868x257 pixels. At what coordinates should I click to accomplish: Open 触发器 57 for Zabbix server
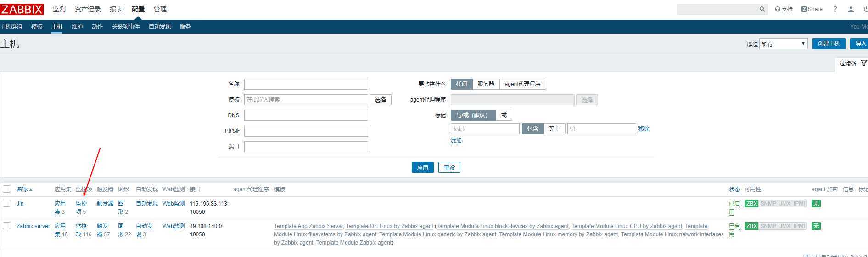pos(103,230)
